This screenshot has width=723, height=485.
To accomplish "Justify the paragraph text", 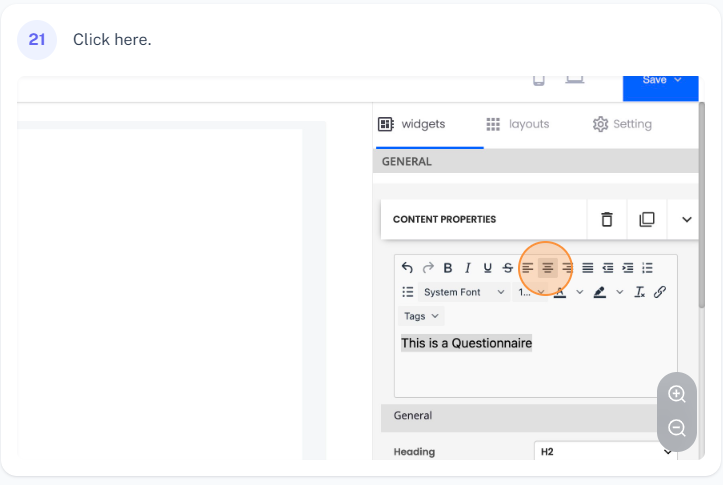I will [588, 268].
